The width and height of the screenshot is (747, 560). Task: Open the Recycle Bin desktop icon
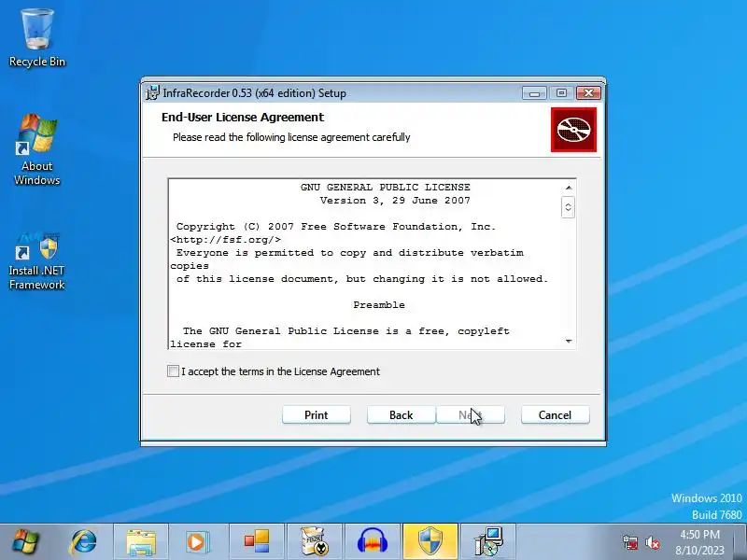37,38
